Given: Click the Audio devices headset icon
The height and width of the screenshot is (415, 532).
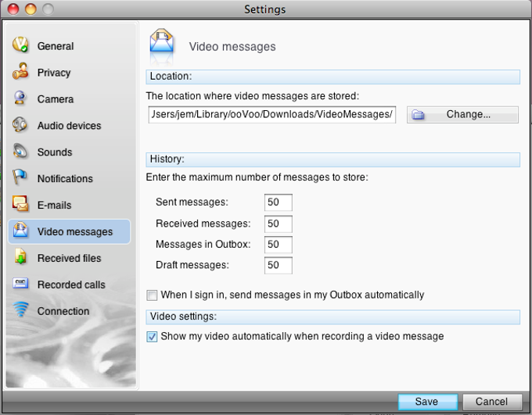Looking at the screenshot, I should [20, 124].
